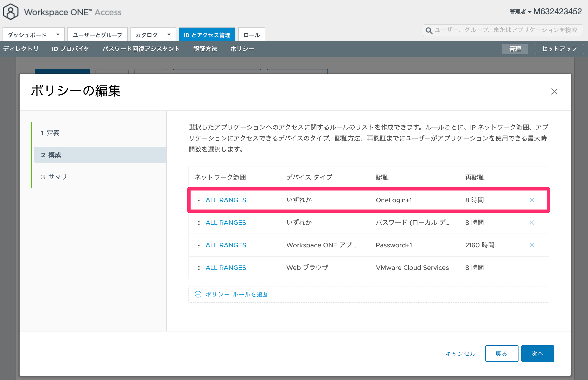Viewport: 588px width, 380px height.
Task: Go to ディレクトリ submenu
Action: pyautogui.click(x=21, y=49)
